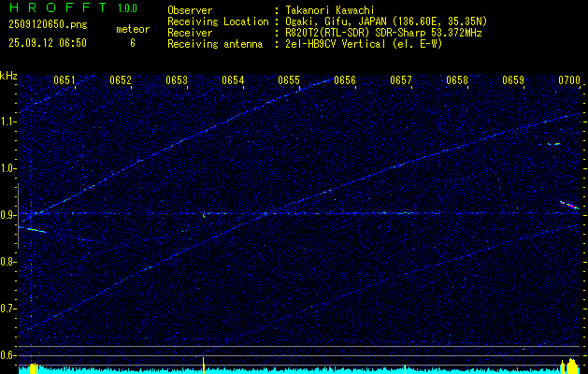Click the 0651 time marker
Viewport: 588px width, 374px height.
pyautogui.click(x=65, y=81)
